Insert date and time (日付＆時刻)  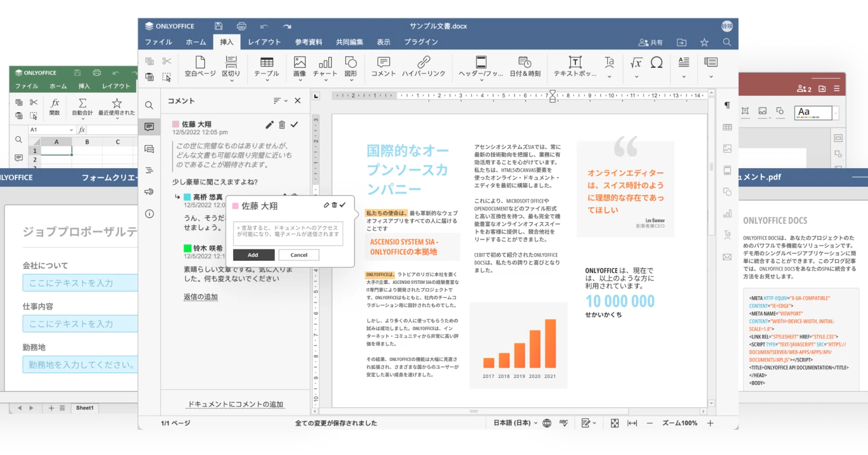click(x=525, y=67)
